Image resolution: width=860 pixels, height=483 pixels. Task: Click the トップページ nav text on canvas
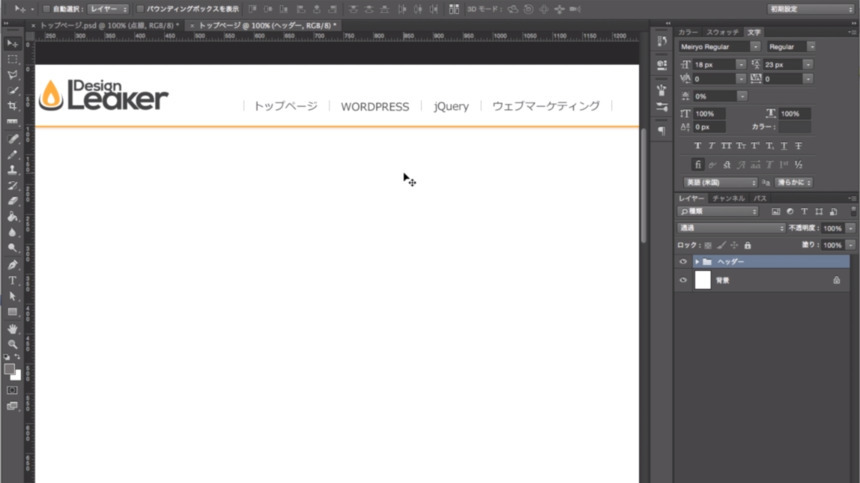tap(285, 106)
